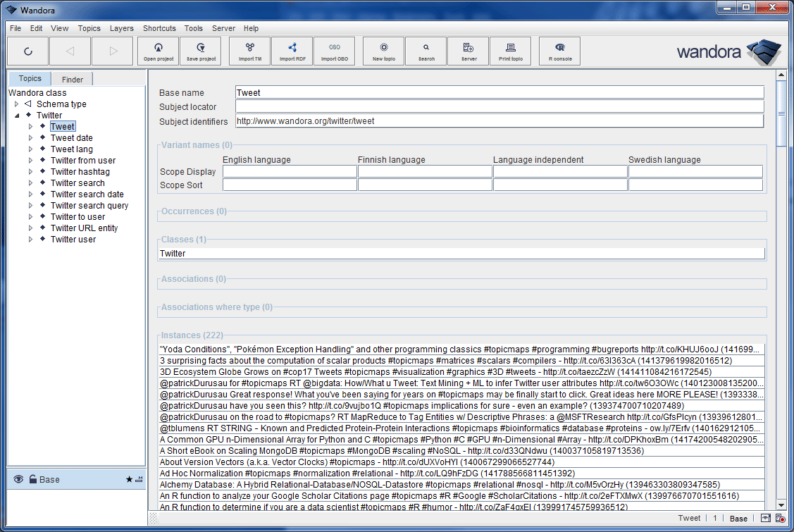The height and width of the screenshot is (532, 794).
Task: Toggle the lock on the Base layer
Action: coord(33,479)
